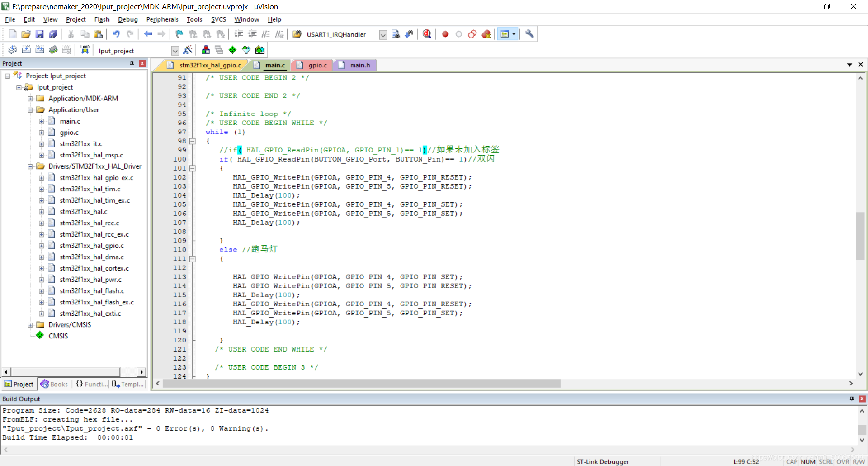868x466 pixels.
Task: Click the editor horizontal scrollbar thumb
Action: 362,384
